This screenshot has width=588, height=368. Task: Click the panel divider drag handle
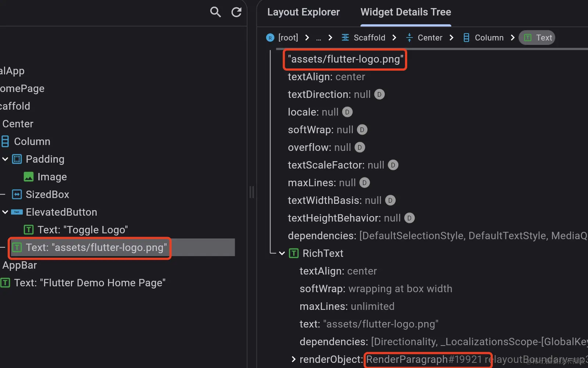[x=252, y=192]
